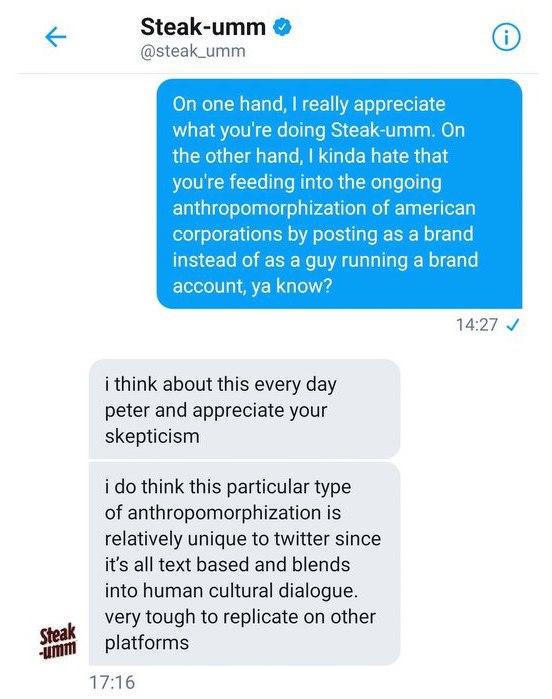Open the Steak-umm profile name in header
Image resolution: width=552 pixels, height=699 pixels.
[x=203, y=27]
